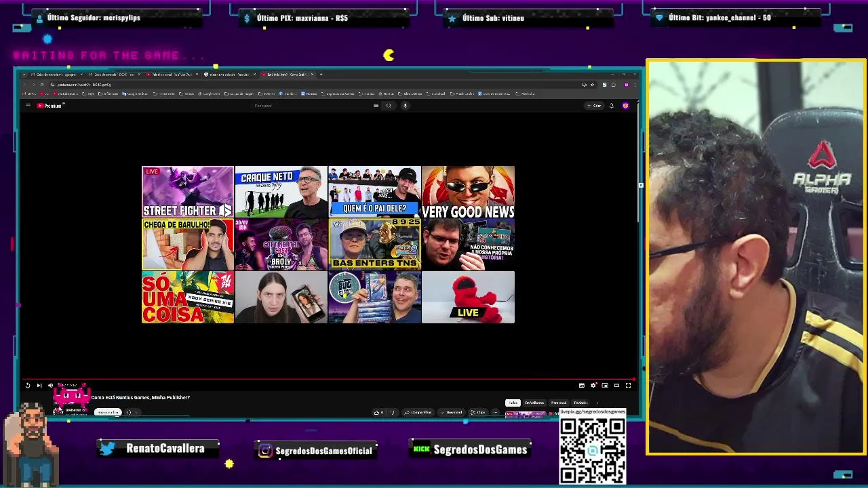Image resolution: width=868 pixels, height=488 pixels.
Task: Open the browser profile avatar icon
Action: [x=627, y=85]
